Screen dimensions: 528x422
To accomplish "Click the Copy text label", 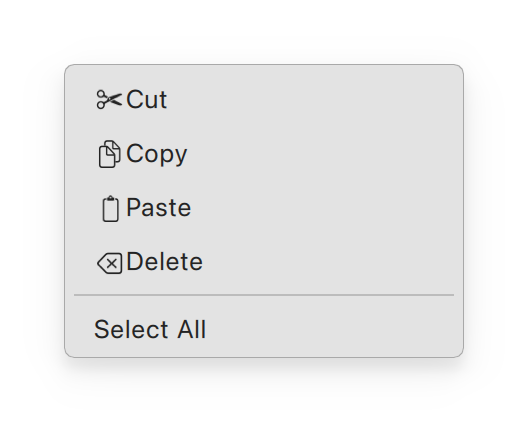I will tap(157, 155).
